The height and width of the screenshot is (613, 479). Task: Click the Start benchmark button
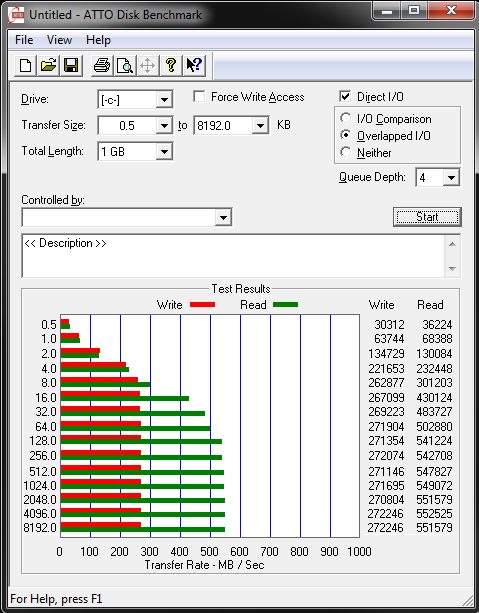427,217
